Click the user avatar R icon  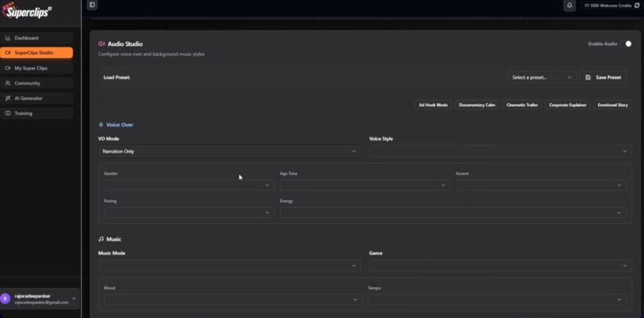click(x=6, y=299)
